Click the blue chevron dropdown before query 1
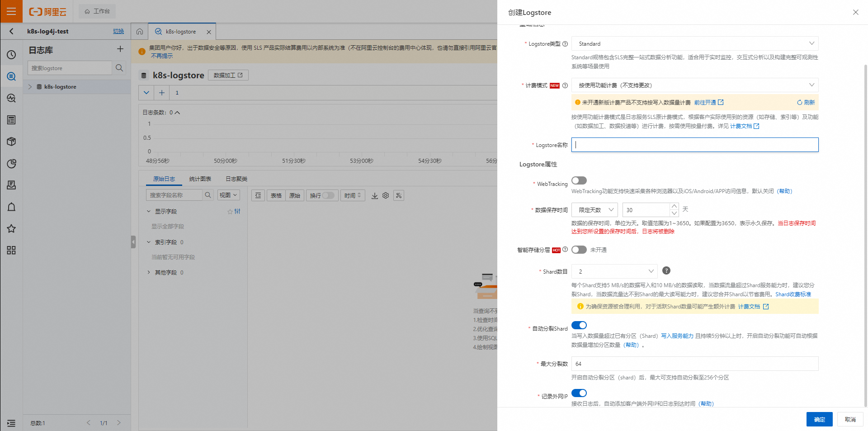868x431 pixels. (146, 93)
